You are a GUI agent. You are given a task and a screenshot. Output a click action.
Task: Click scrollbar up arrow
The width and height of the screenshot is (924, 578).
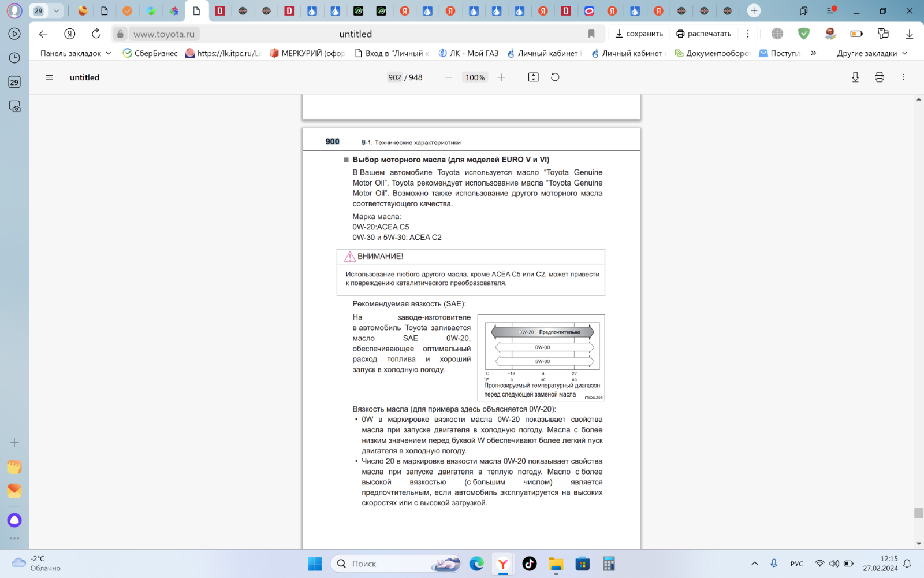point(918,99)
